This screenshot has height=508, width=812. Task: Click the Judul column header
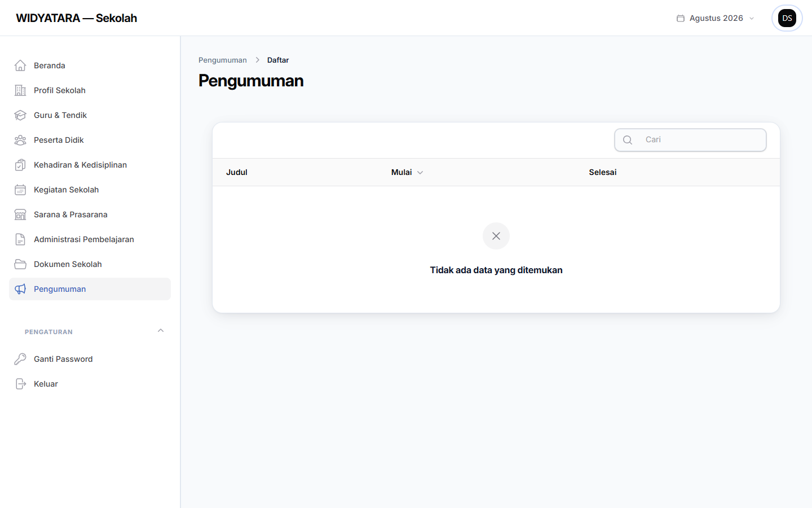237,172
